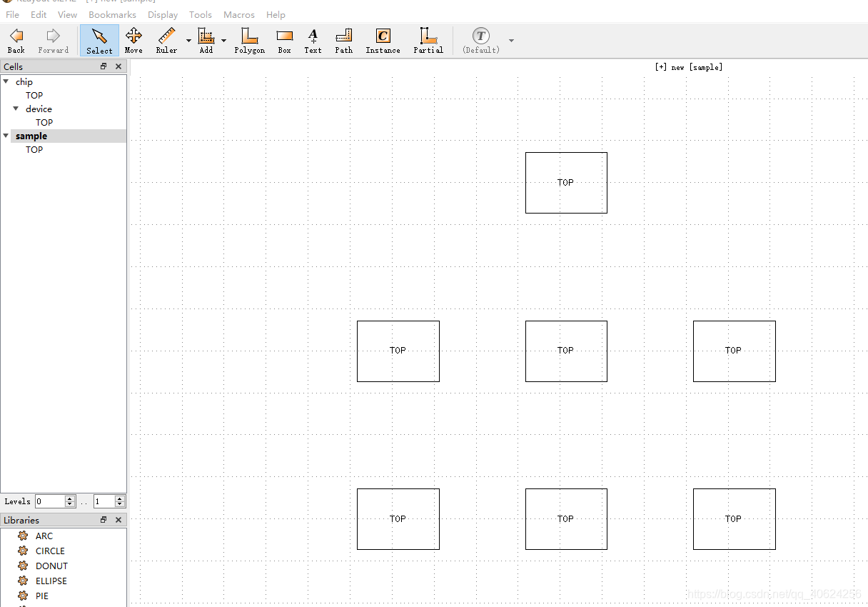Click the Levels from field showing 0
868x607 pixels.
coord(50,501)
